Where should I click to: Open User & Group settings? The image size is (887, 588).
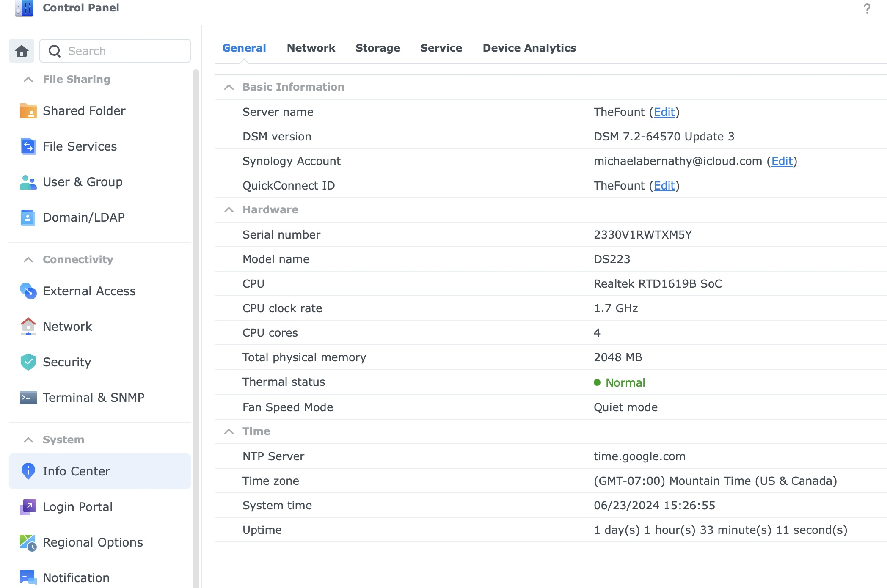pos(83,182)
